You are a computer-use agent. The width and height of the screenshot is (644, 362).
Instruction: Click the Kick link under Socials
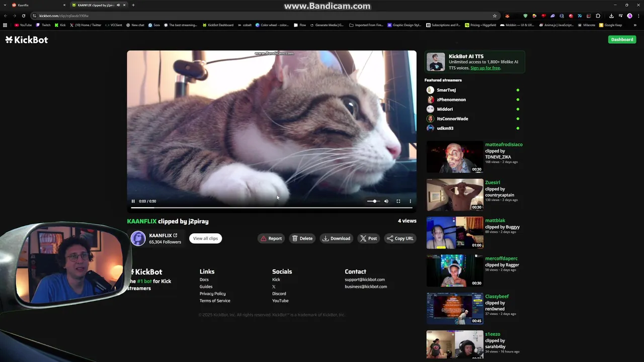tap(276, 280)
